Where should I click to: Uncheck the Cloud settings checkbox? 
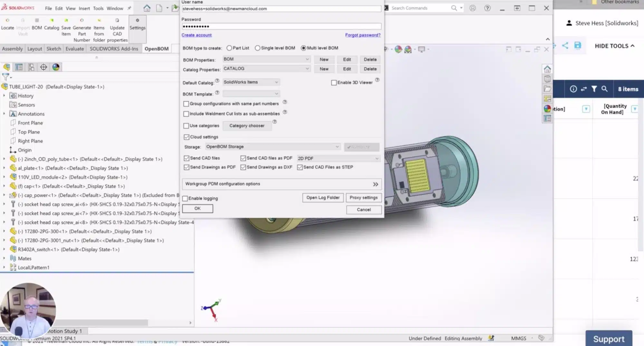click(187, 137)
